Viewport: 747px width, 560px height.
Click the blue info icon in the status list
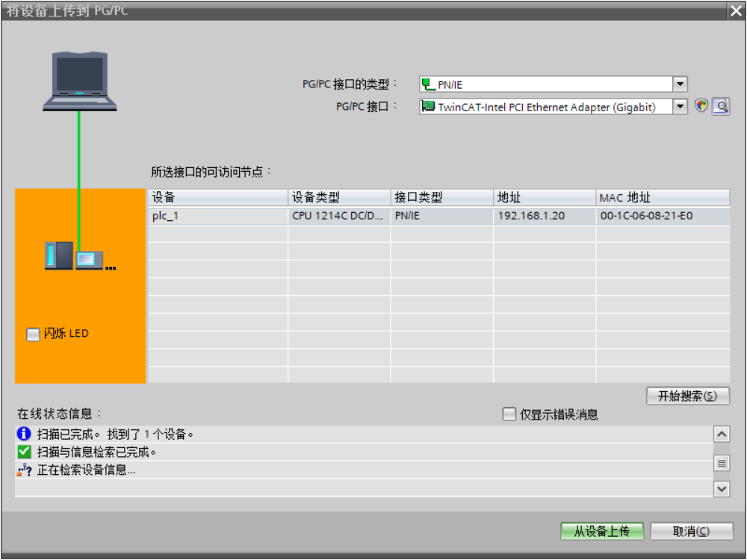[24, 434]
